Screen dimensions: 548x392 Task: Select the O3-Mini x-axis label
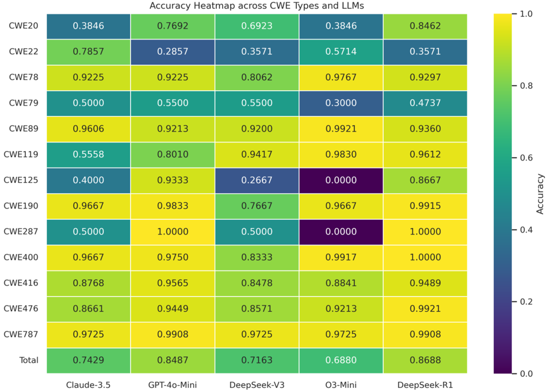click(x=341, y=385)
